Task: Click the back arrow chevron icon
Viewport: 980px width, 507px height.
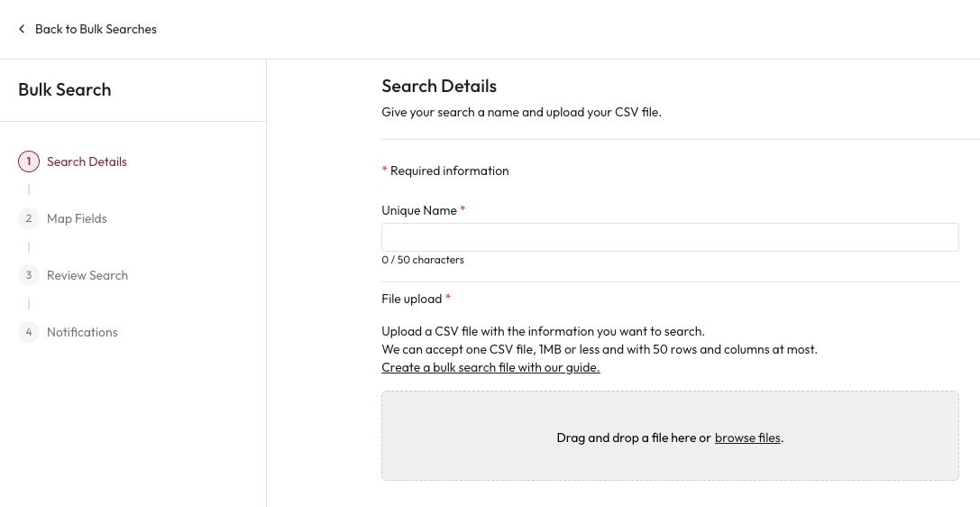Action: (x=22, y=29)
